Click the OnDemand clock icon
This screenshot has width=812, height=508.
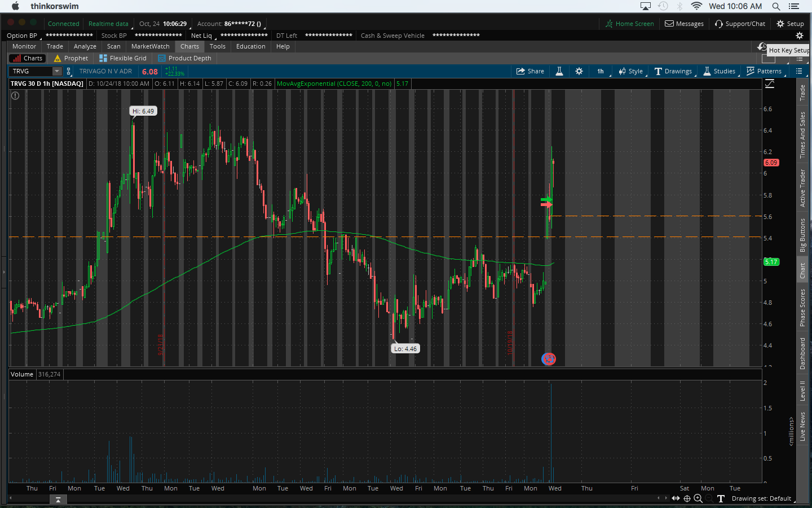(762, 47)
